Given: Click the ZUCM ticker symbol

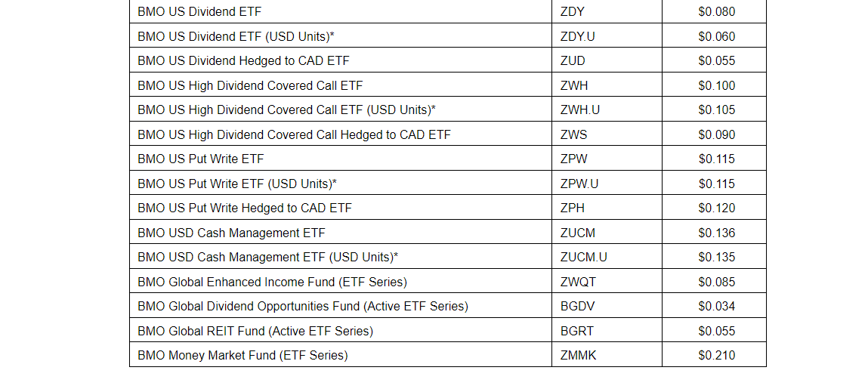Looking at the screenshot, I should [x=578, y=233].
